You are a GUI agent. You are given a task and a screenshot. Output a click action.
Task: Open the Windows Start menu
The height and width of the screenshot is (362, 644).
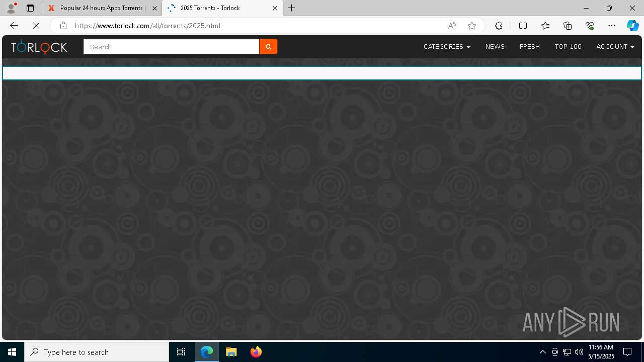pos(12,352)
